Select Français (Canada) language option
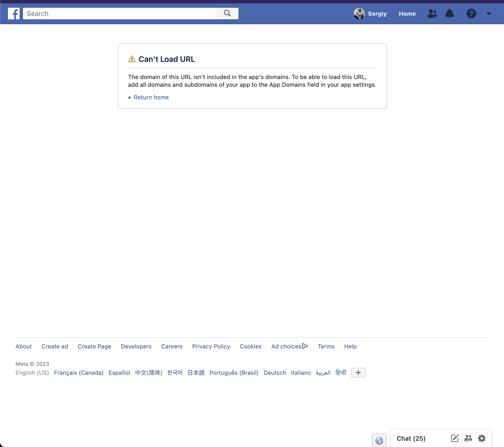Viewport: 504px width, 447px height. tap(79, 373)
